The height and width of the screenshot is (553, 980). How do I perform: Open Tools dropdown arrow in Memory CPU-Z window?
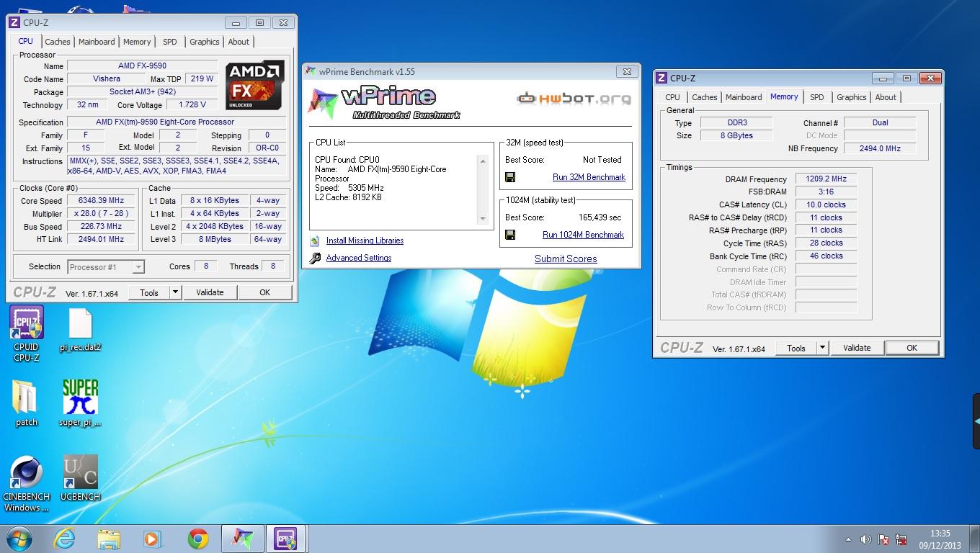pyautogui.click(x=822, y=348)
